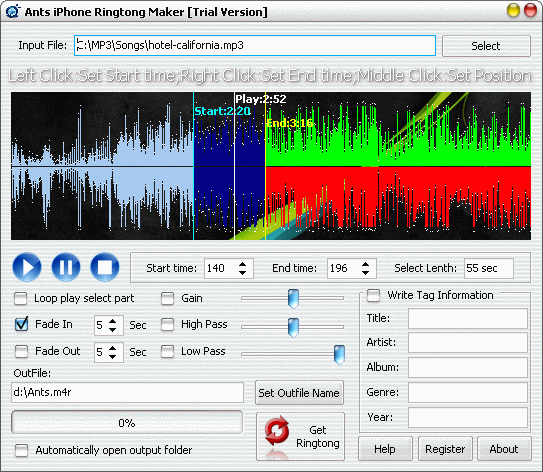Image resolution: width=543 pixels, height=472 pixels.
Task: Click the Select Lenth field 55 sec
Action: [489, 268]
